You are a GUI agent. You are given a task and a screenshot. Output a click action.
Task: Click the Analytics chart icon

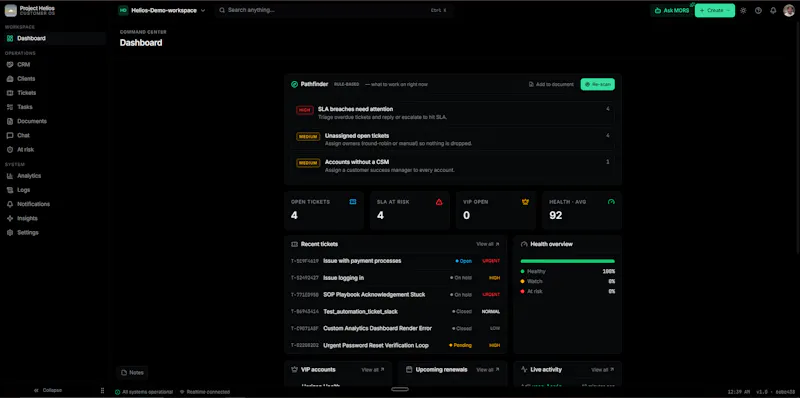click(10, 176)
